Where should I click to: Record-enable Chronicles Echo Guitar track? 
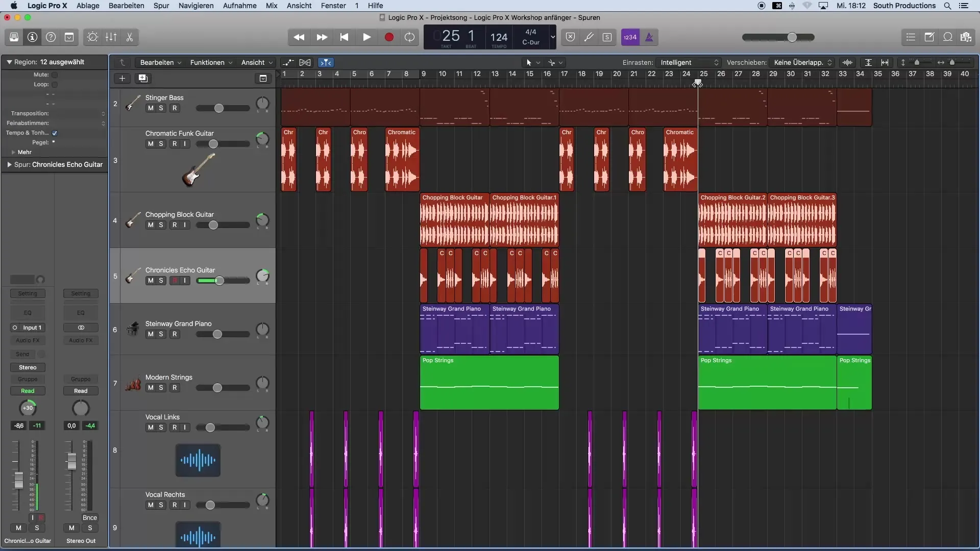click(175, 281)
